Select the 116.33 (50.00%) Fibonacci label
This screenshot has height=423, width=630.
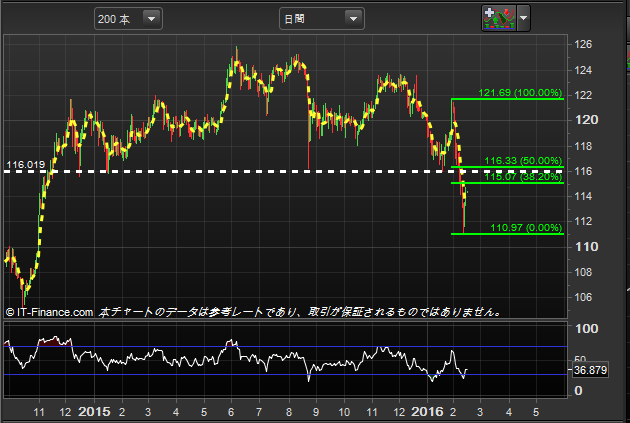pyautogui.click(x=523, y=161)
